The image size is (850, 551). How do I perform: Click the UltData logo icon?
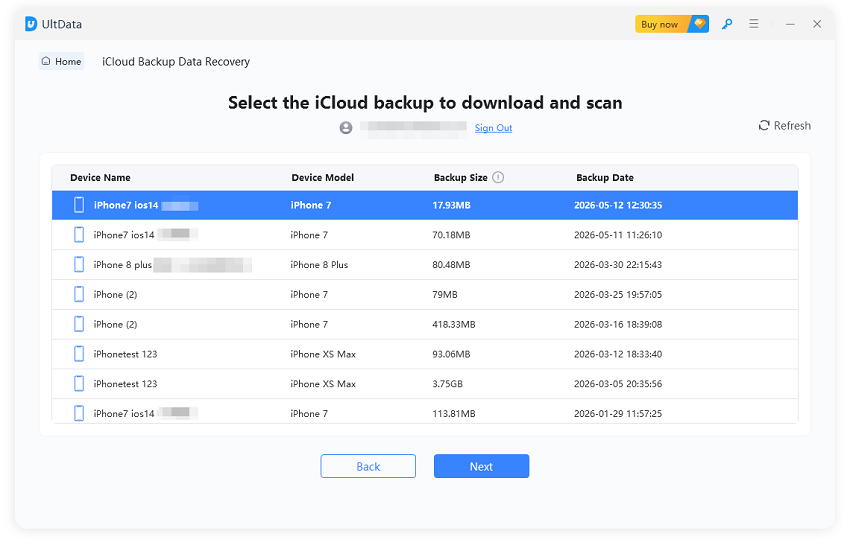tap(31, 24)
